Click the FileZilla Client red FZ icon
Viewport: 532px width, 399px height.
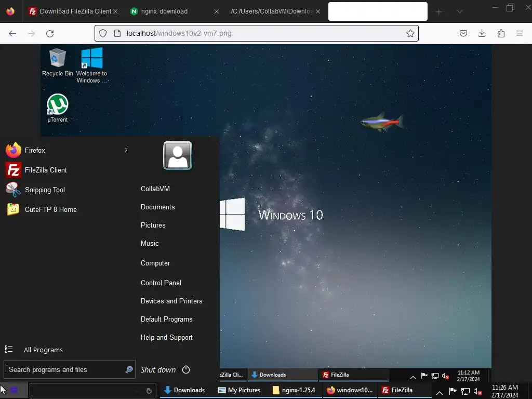(x=13, y=170)
